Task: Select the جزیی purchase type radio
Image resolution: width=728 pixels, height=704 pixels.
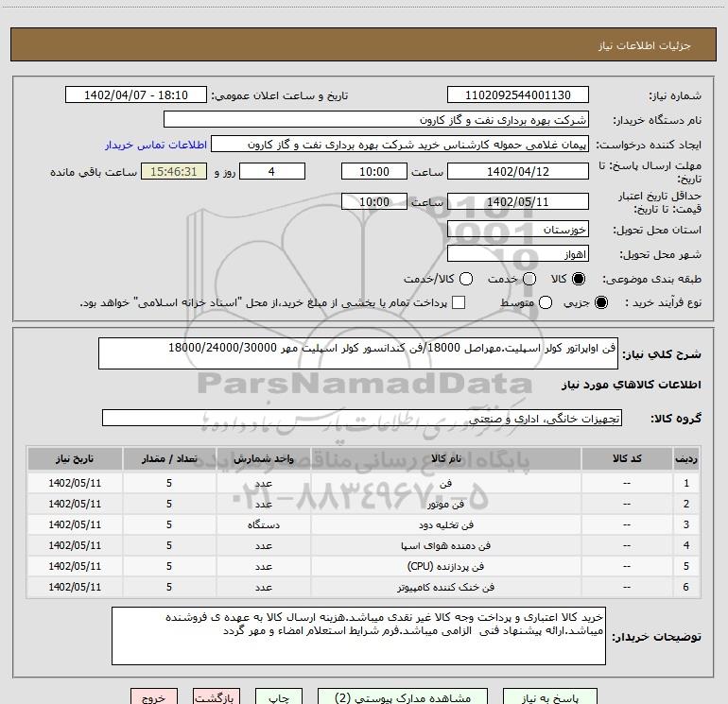Action: 600,302
